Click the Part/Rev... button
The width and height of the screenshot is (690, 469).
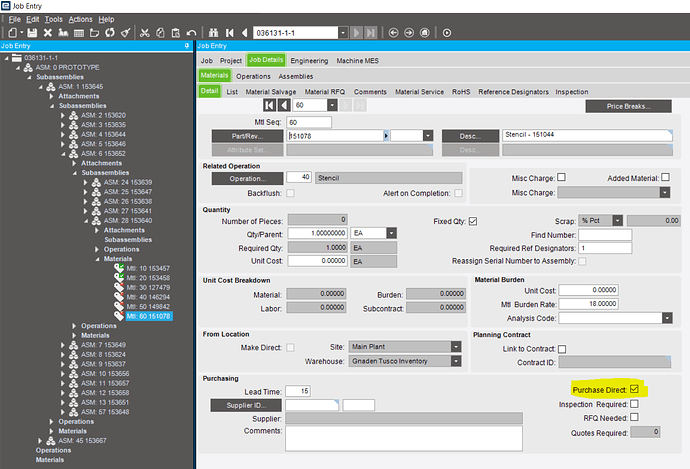point(247,136)
